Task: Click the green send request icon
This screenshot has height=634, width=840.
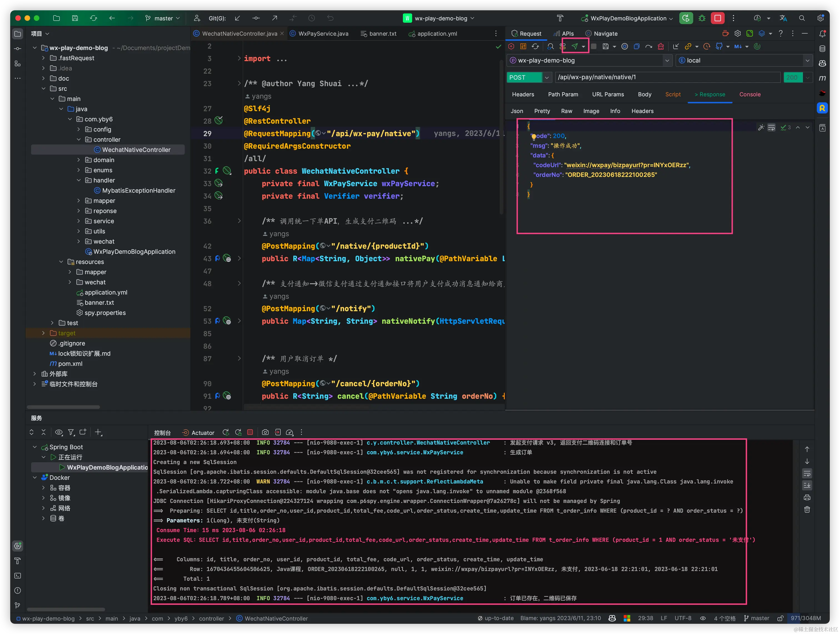Action: coord(574,46)
